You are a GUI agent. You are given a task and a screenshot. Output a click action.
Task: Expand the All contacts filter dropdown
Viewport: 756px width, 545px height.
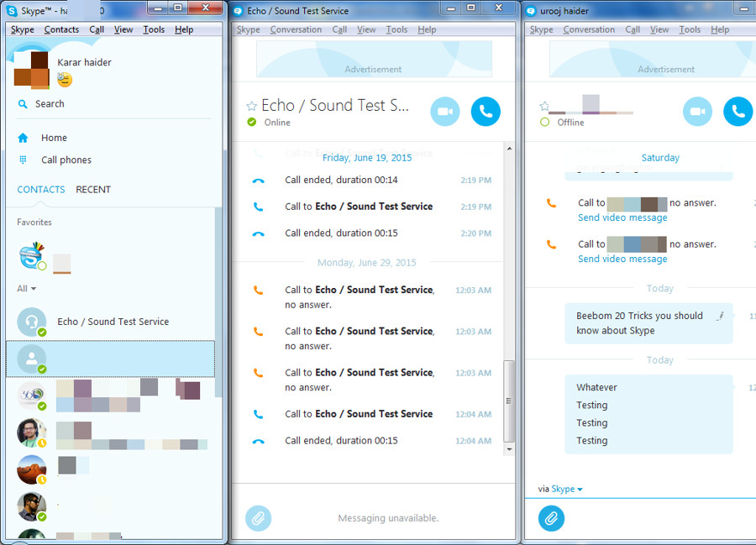point(27,289)
